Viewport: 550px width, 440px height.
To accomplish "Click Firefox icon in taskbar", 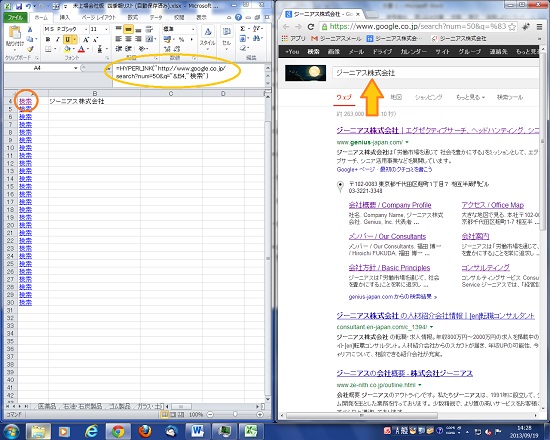I will (144, 431).
